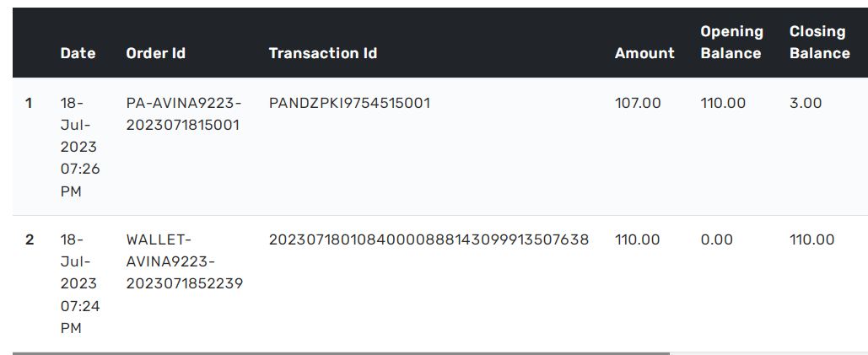Select transaction id PANDZPKI9754515001
This screenshot has height=355, width=868.
coord(349,103)
